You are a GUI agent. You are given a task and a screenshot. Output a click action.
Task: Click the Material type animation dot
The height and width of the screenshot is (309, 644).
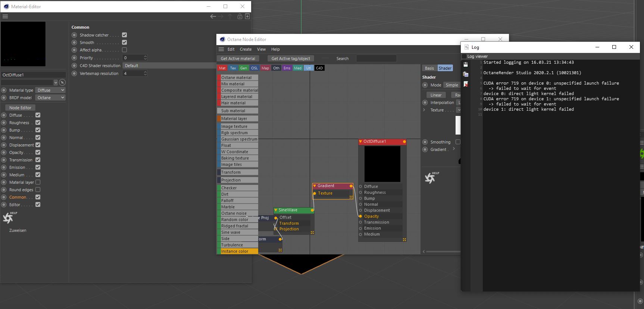pos(4,90)
